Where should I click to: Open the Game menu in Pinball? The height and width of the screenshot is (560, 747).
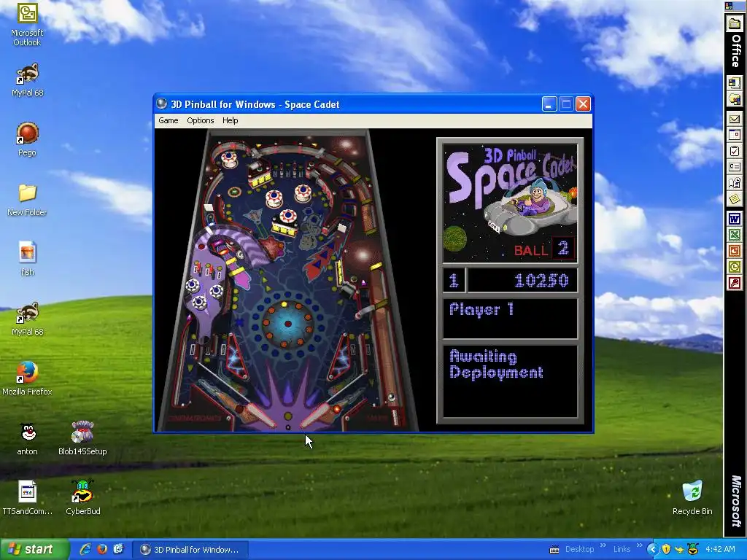[x=169, y=120]
